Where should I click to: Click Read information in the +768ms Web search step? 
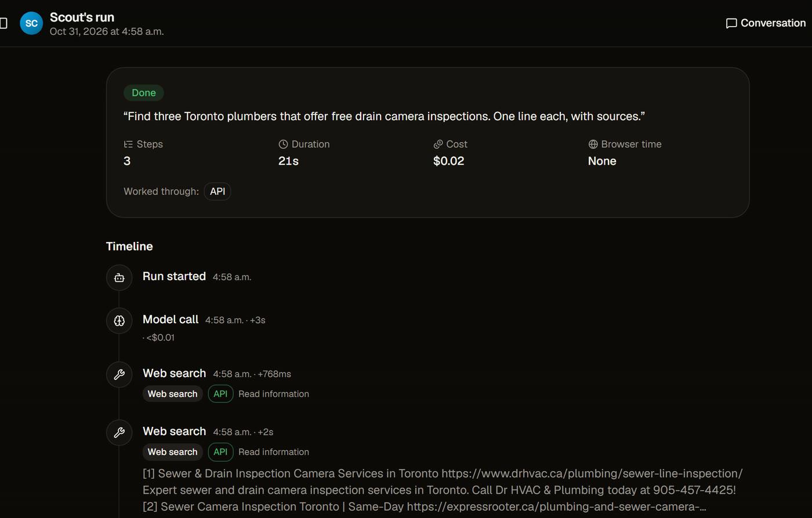[274, 394]
